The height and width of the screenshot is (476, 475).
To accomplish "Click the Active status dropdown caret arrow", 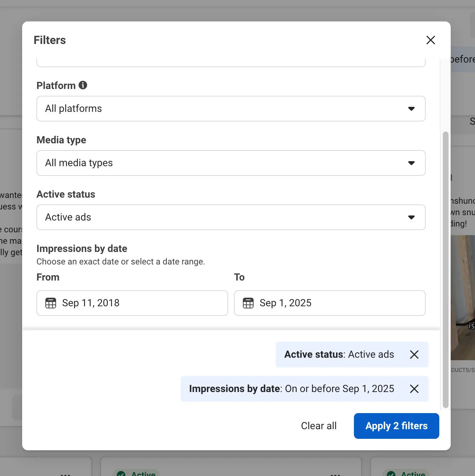I will (x=411, y=217).
